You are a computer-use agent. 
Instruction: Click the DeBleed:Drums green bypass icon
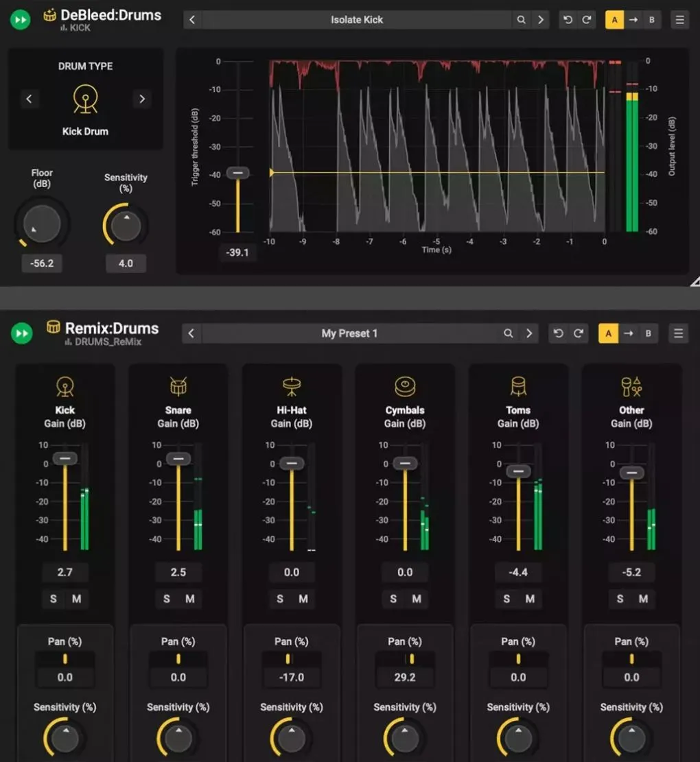[21, 19]
